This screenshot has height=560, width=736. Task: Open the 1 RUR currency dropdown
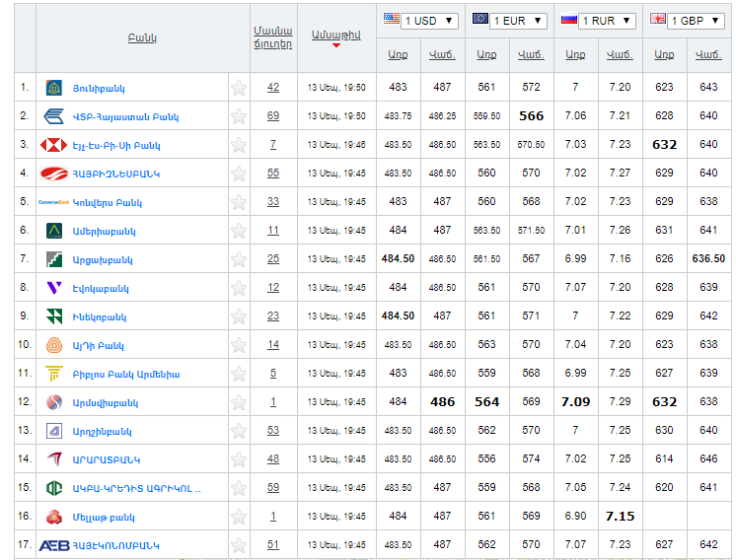[607, 21]
